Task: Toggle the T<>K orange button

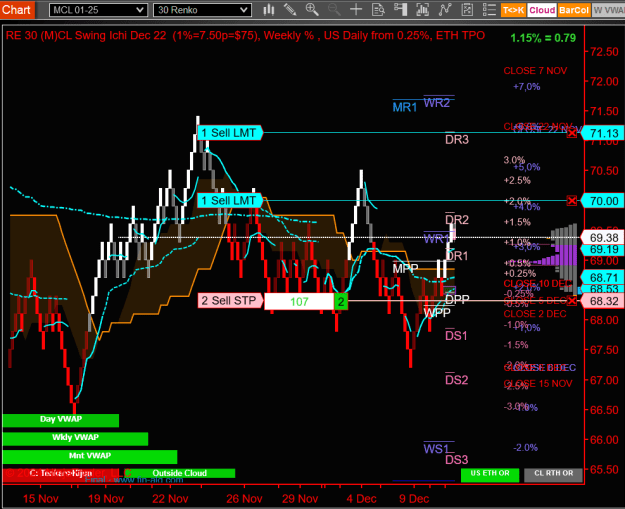Action: point(513,10)
